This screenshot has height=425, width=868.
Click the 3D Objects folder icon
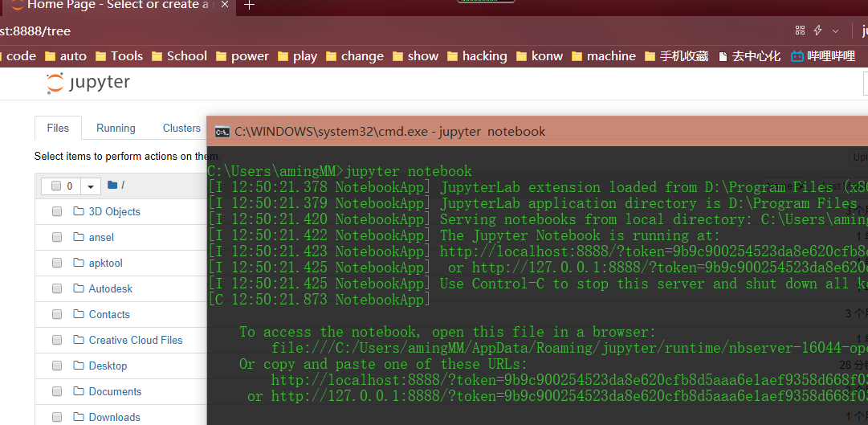pos(78,211)
